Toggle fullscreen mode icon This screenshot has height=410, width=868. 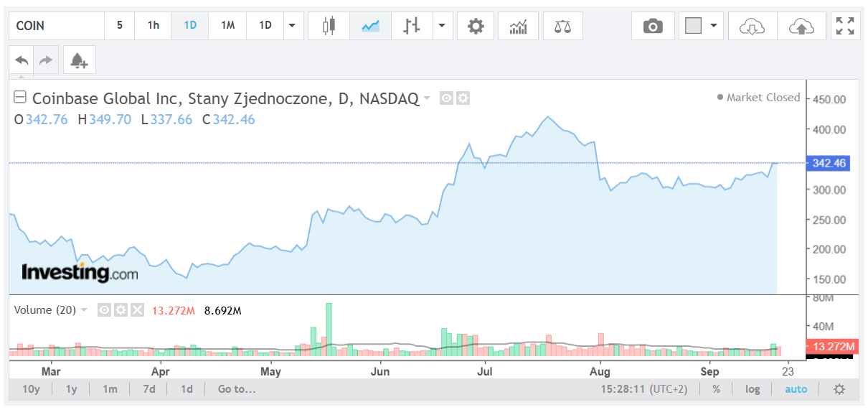(x=846, y=26)
